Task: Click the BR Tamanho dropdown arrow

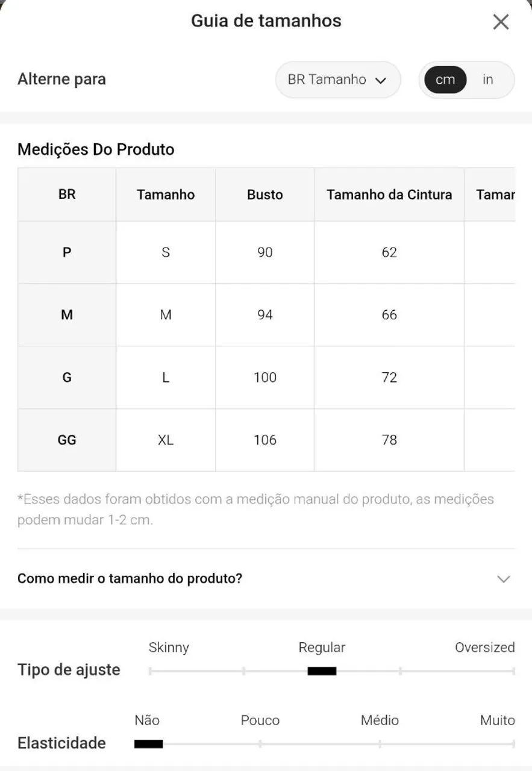Action: click(x=380, y=80)
